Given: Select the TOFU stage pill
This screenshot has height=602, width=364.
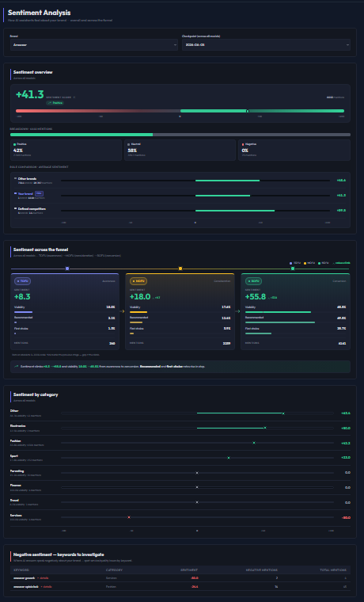Looking at the screenshot, I should (x=23, y=281).
